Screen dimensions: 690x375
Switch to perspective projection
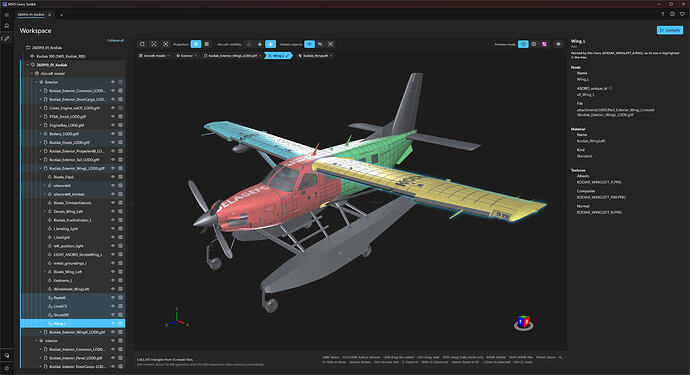click(x=196, y=44)
